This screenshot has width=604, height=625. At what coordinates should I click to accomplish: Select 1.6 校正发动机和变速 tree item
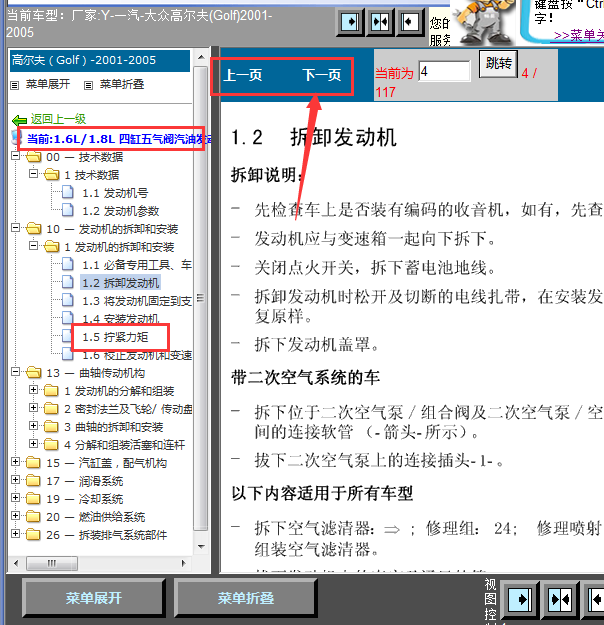(x=137, y=355)
